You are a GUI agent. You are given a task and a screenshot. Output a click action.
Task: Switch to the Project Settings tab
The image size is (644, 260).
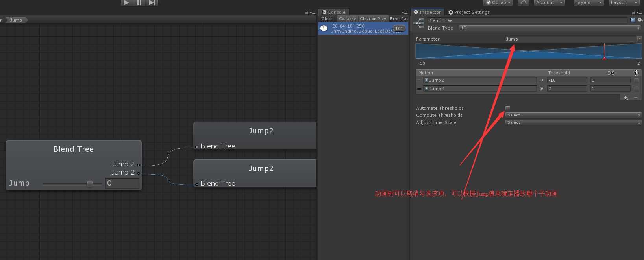click(x=469, y=12)
